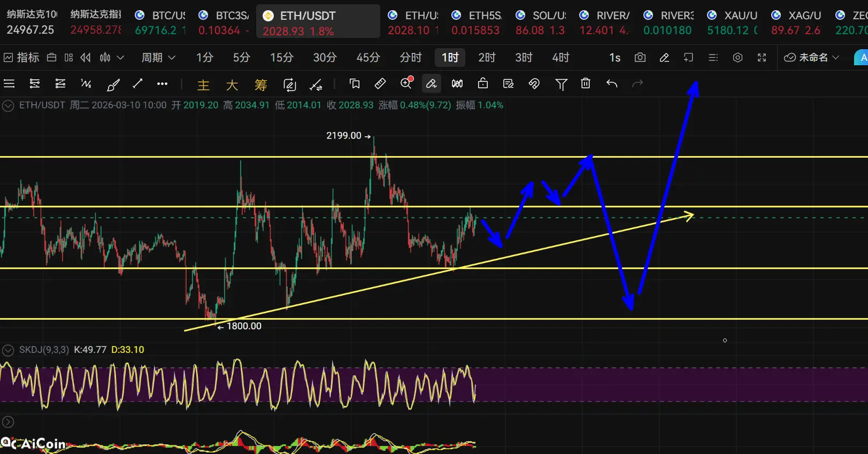
Task: Open the XAU/USDT gold ticker tab
Action: click(732, 22)
